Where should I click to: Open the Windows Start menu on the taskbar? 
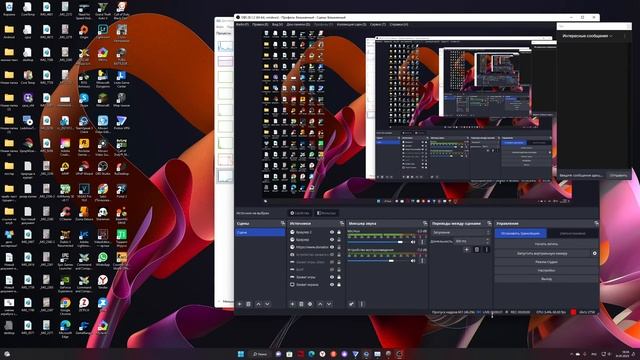[x=241, y=354]
